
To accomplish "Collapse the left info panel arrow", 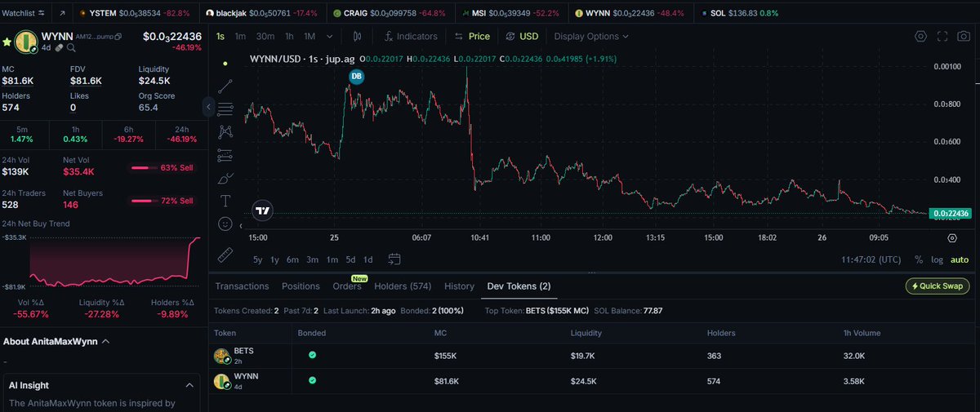I will [x=208, y=107].
